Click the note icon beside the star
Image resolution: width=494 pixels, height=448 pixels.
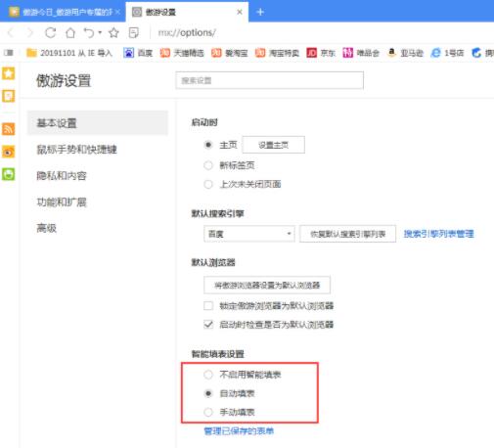[x=133, y=32]
